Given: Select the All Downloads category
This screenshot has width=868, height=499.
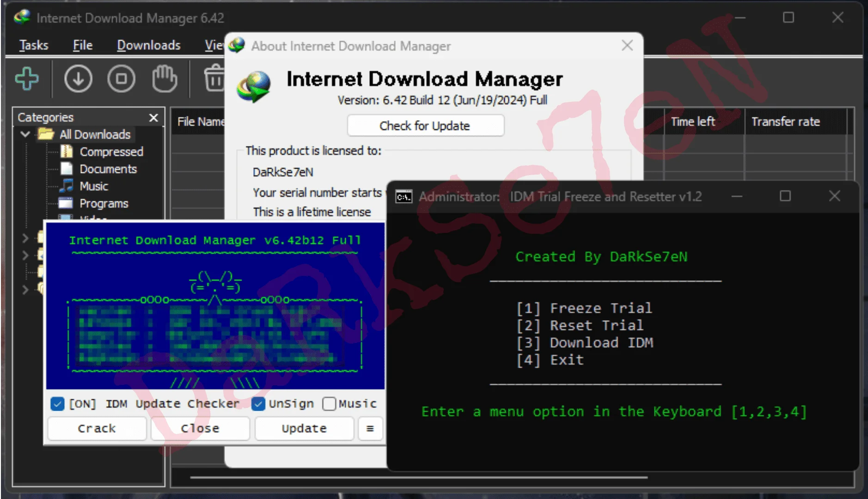Looking at the screenshot, I should point(95,134).
